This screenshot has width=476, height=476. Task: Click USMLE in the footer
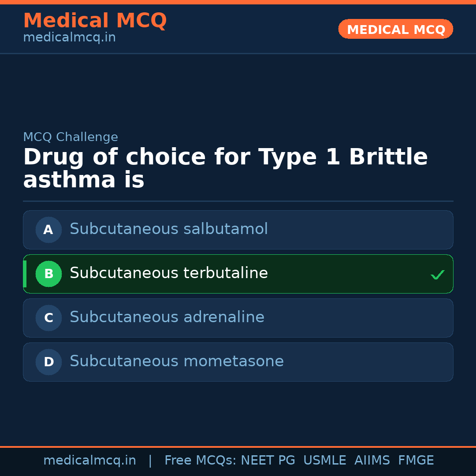point(324,461)
